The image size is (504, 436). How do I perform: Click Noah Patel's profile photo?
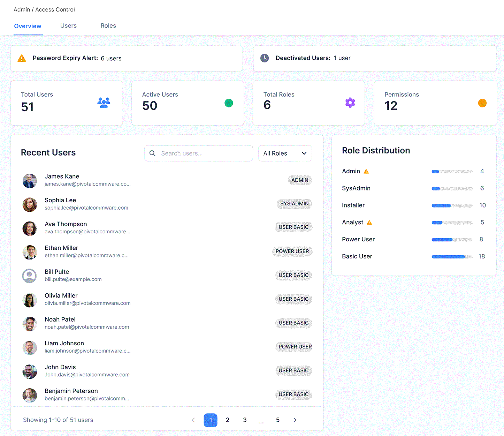[30, 324]
